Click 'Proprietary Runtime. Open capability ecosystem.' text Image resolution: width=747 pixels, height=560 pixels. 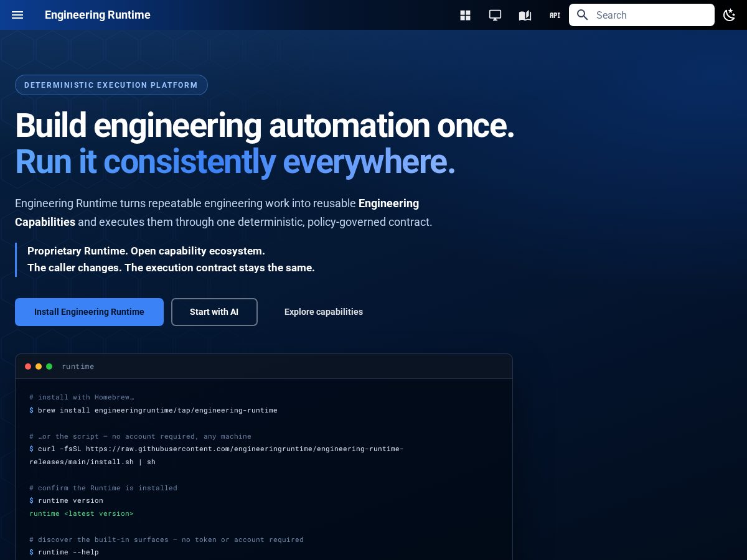pyautogui.click(x=146, y=251)
